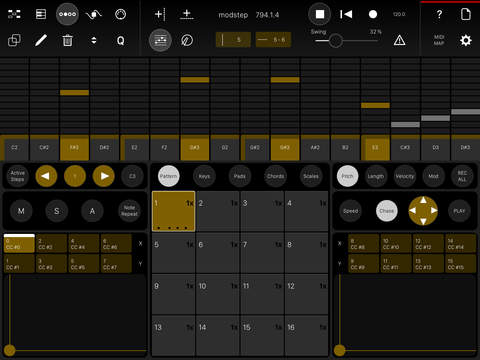This screenshot has height=360, width=480.
Task: Toggle the Chase button
Action: click(x=387, y=211)
